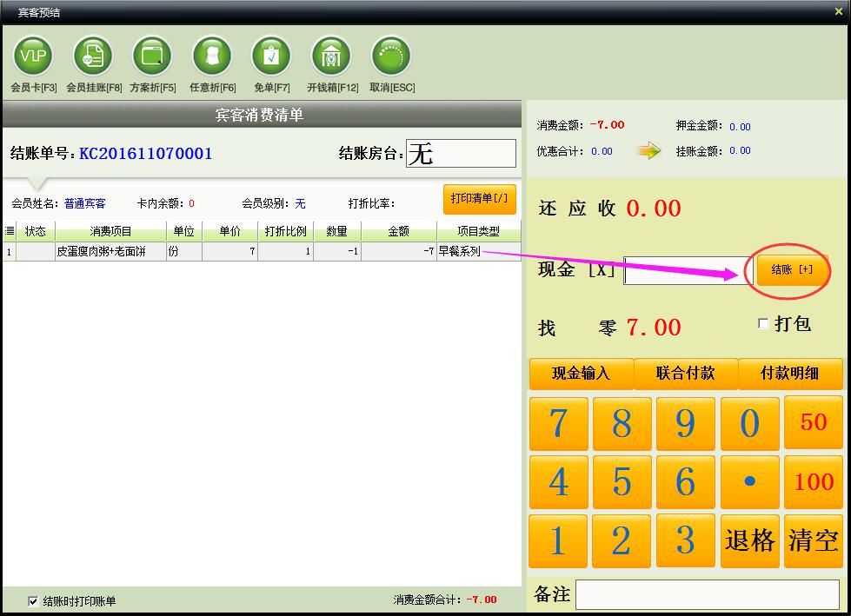Click the 打折比例 column header
The image size is (851, 616).
tap(285, 231)
